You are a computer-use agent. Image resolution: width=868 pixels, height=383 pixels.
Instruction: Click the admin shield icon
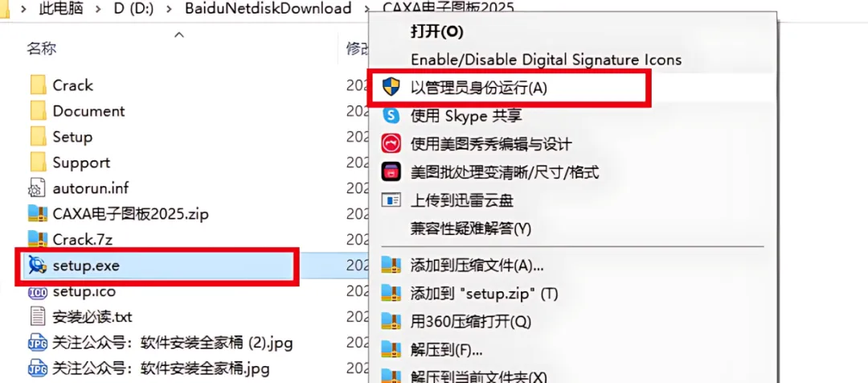pos(391,87)
